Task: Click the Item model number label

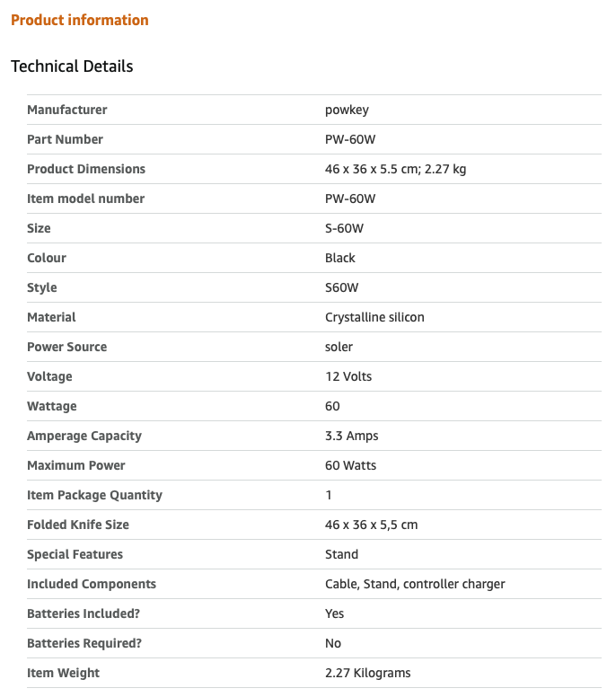Action: 85,199
